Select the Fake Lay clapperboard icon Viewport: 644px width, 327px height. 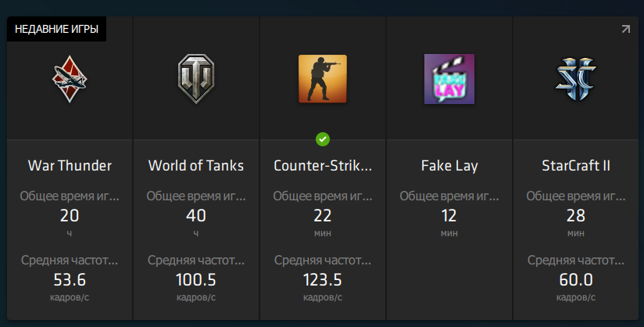[449, 79]
